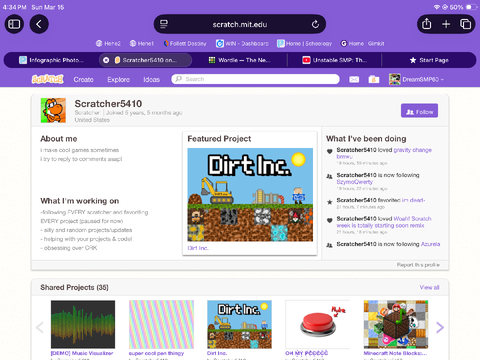The width and height of the screenshot is (480, 360).
Task: Close the Scratcher5410 tab
Action: pyautogui.click(x=106, y=60)
